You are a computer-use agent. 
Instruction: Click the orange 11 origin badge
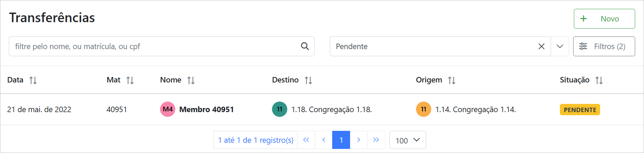[x=423, y=109]
